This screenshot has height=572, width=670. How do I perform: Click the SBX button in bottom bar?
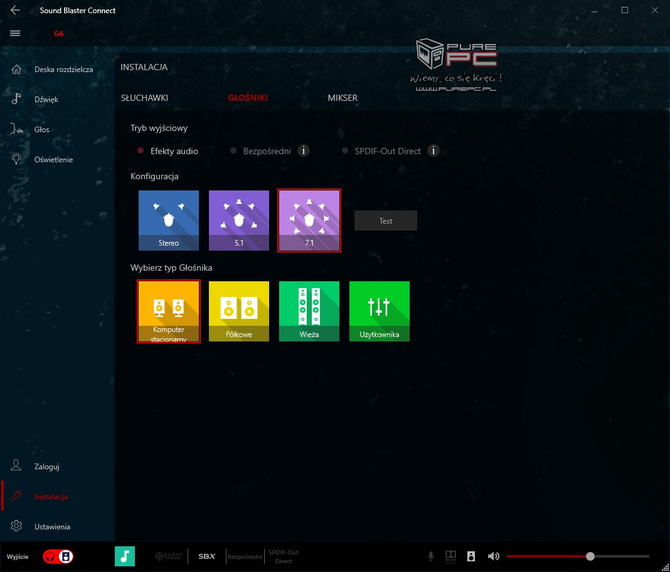207,556
